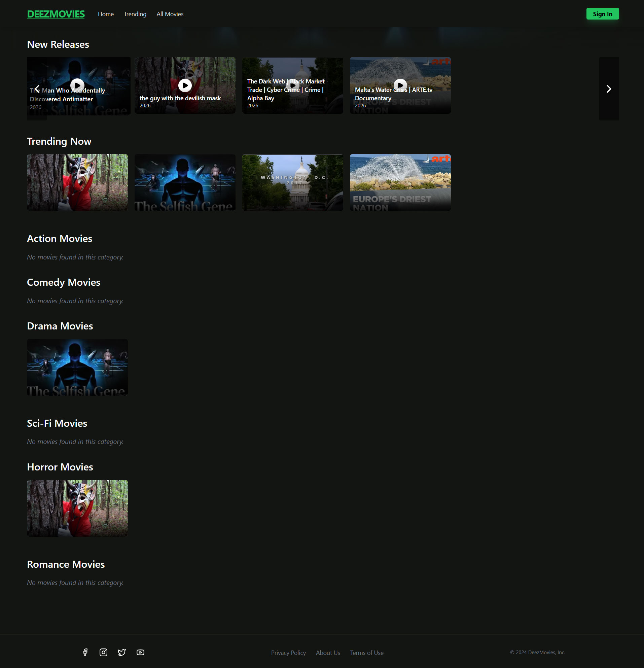Open the Instagram icon in footer
Image resolution: width=644 pixels, height=668 pixels.
[103, 652]
